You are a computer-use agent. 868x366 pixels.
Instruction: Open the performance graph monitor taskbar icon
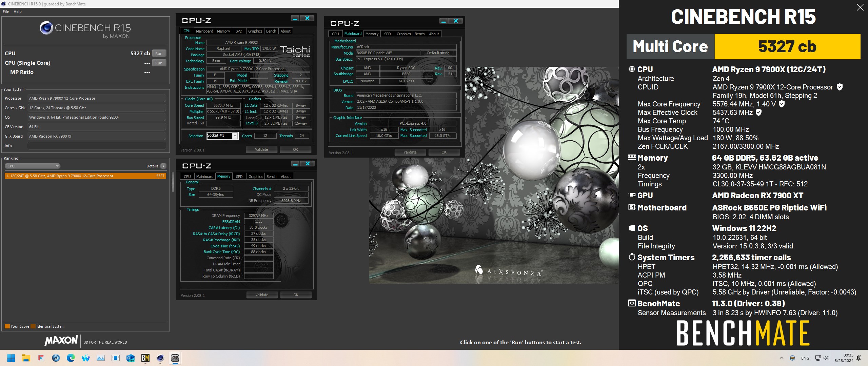[x=101, y=358]
